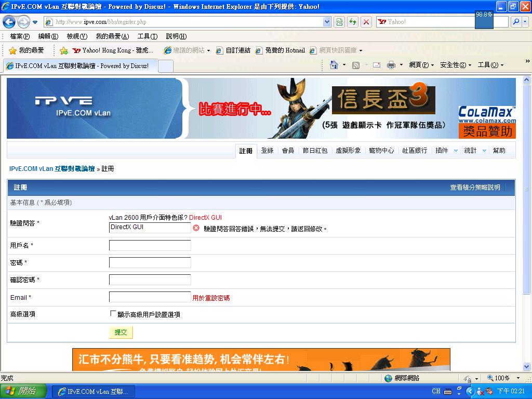Expand the address bar history dropdown
532x399 pixels.
coord(327,22)
